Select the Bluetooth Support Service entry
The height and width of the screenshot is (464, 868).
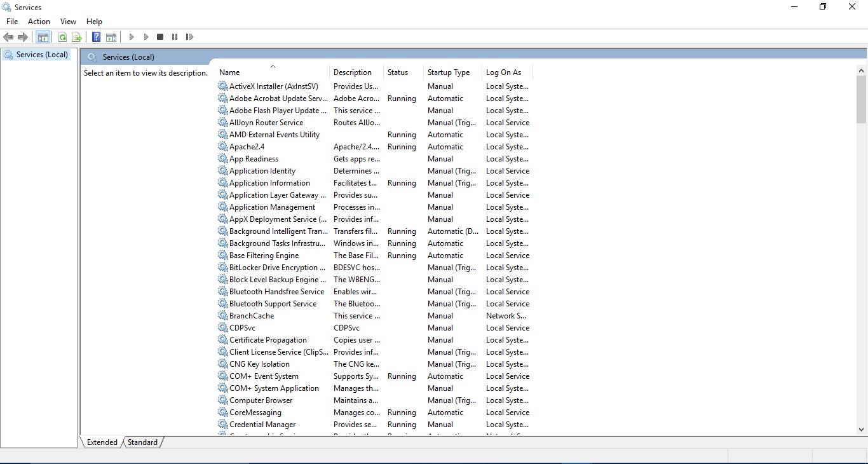pyautogui.click(x=273, y=304)
